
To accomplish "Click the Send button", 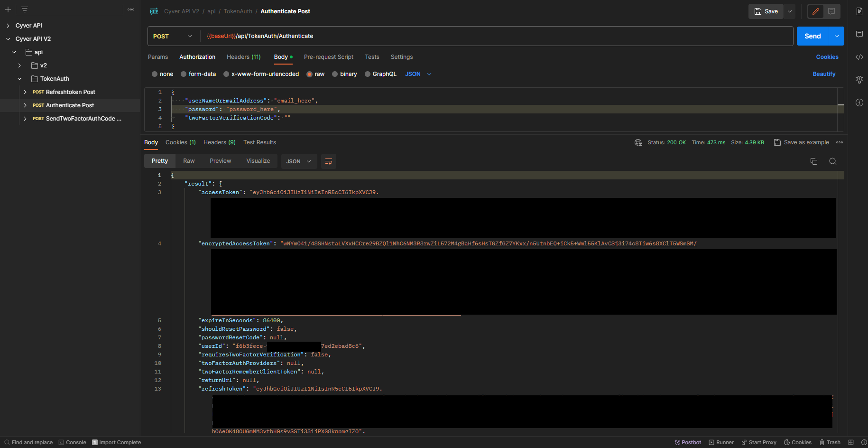I will click(x=813, y=36).
